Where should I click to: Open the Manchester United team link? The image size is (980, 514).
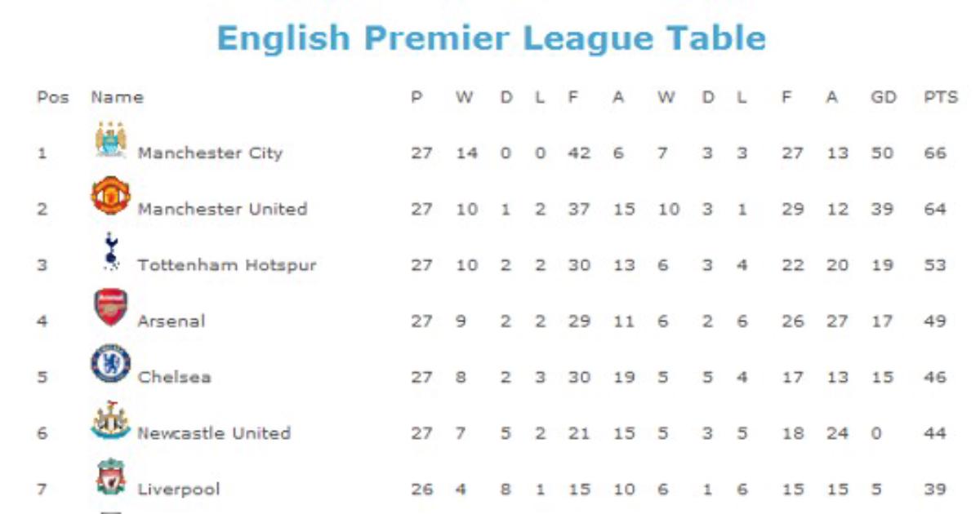coord(222,209)
